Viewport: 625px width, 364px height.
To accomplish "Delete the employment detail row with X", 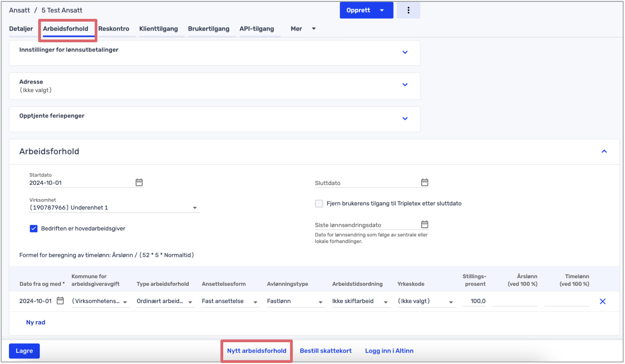I will coord(603,301).
